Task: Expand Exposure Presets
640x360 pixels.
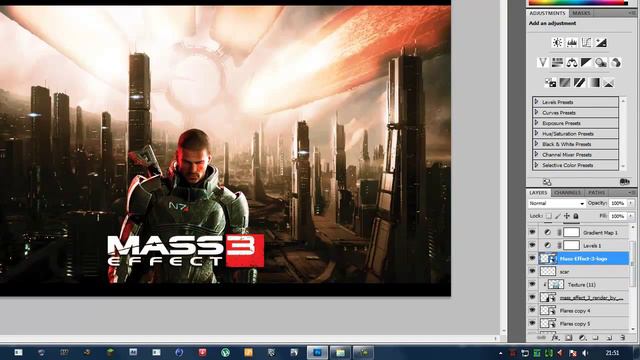Action: pyautogui.click(x=537, y=123)
